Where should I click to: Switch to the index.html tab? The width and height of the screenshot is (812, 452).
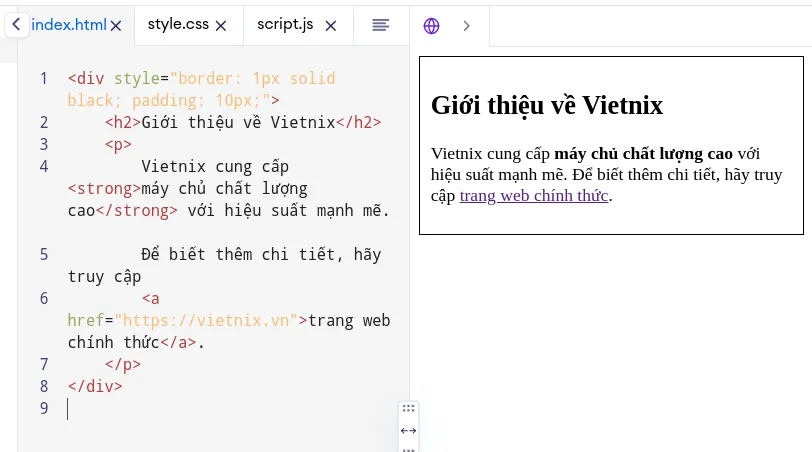(x=68, y=24)
